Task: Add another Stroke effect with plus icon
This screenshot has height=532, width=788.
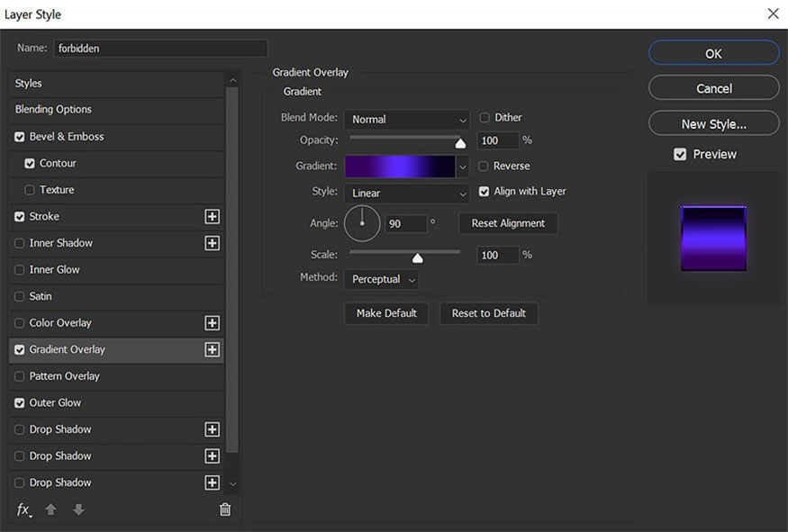Action: 212,217
